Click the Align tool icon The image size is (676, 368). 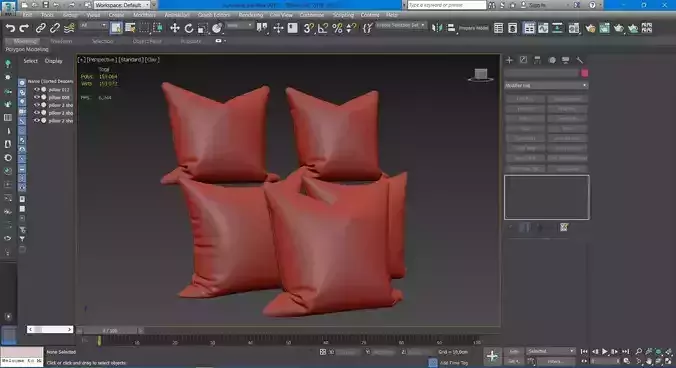pyautogui.click(x=451, y=28)
